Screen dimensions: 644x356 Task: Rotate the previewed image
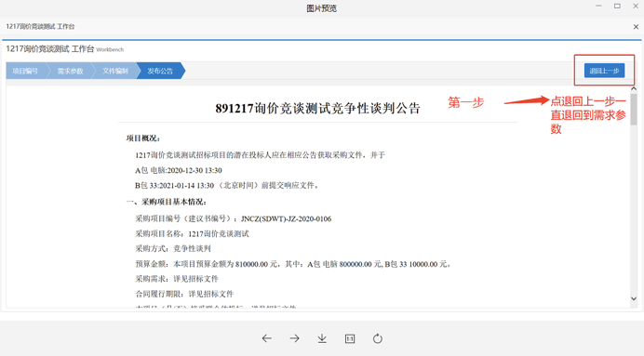(x=378, y=338)
